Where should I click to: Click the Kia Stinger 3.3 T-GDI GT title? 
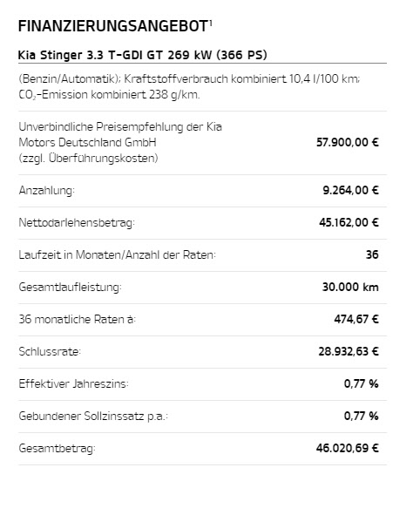tap(143, 55)
